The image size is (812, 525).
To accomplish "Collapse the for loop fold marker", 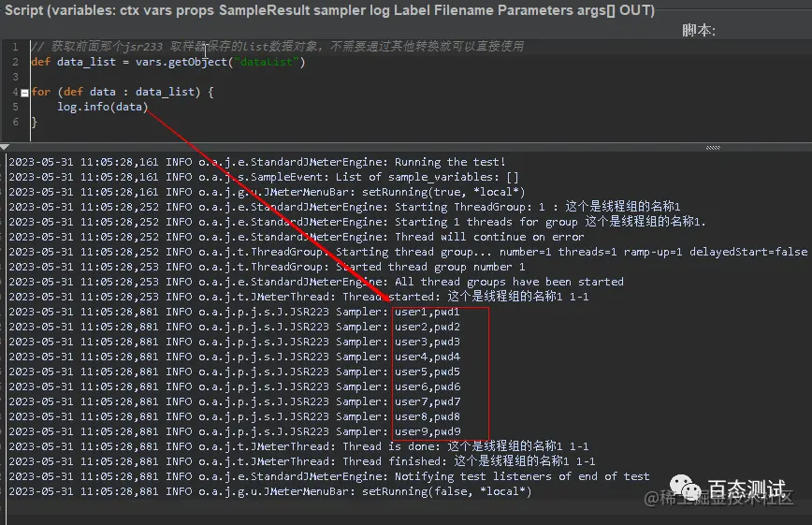I will (24, 94).
